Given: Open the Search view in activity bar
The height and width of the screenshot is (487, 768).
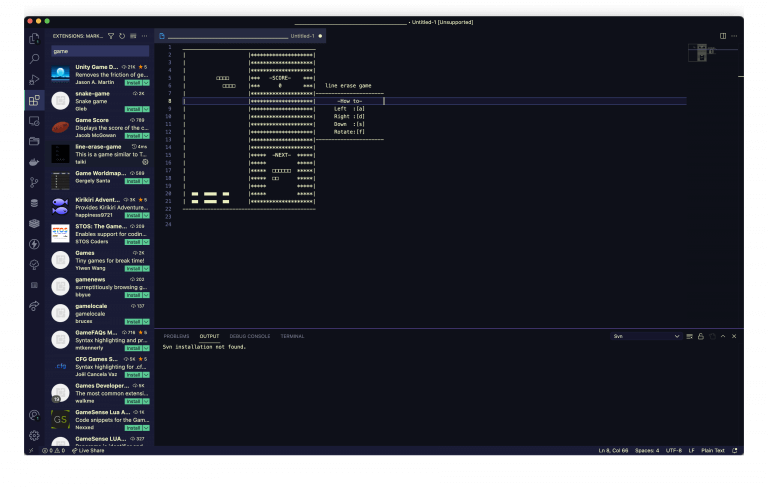Looking at the screenshot, I should pyautogui.click(x=34, y=59).
